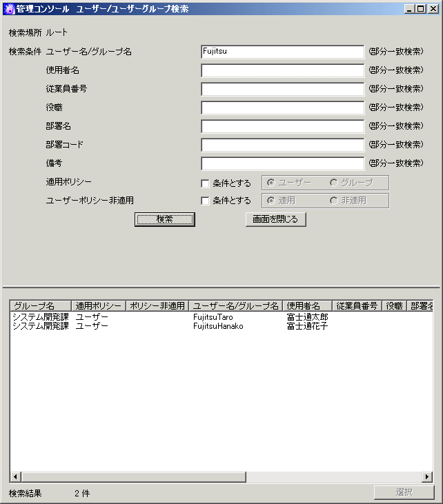Sort by 役職 column header

(395, 305)
